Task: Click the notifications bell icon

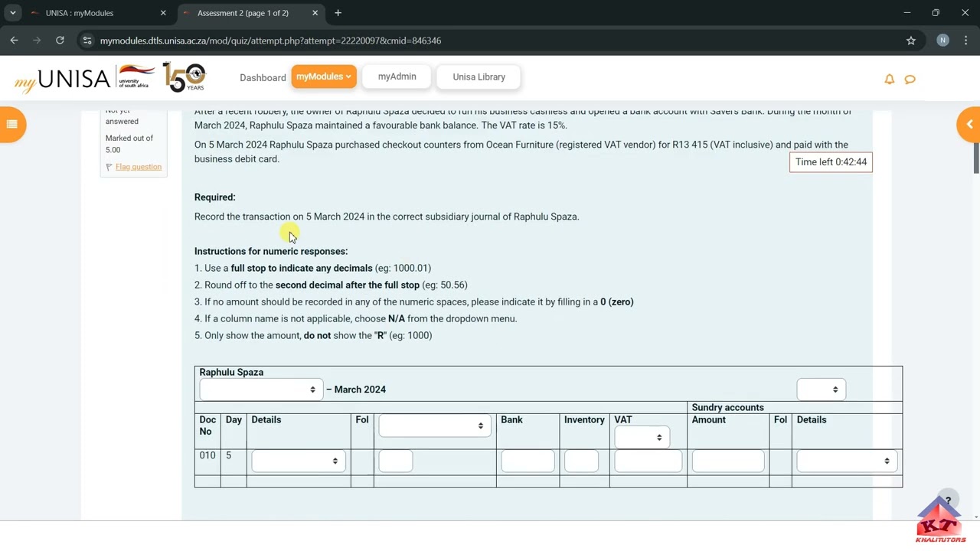Action: click(889, 79)
